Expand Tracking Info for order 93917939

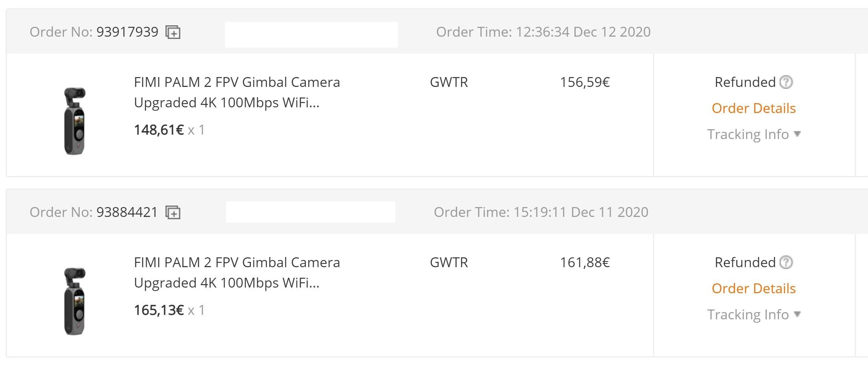tap(754, 134)
